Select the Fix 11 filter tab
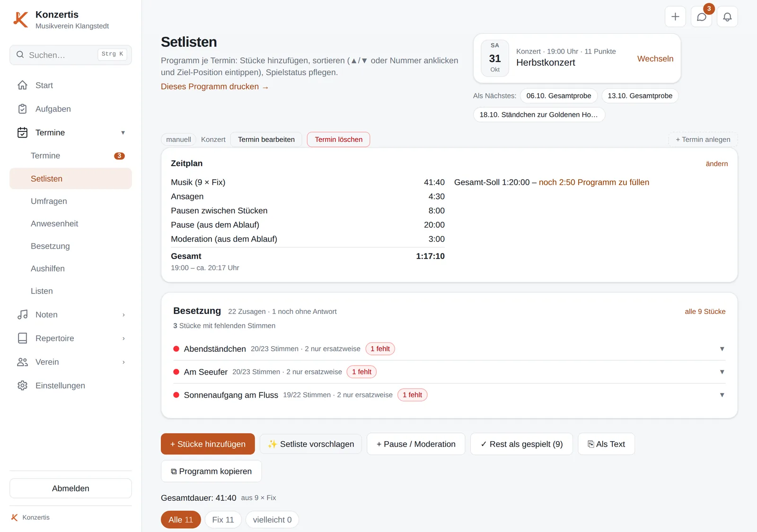This screenshot has width=757, height=532. 223,520
